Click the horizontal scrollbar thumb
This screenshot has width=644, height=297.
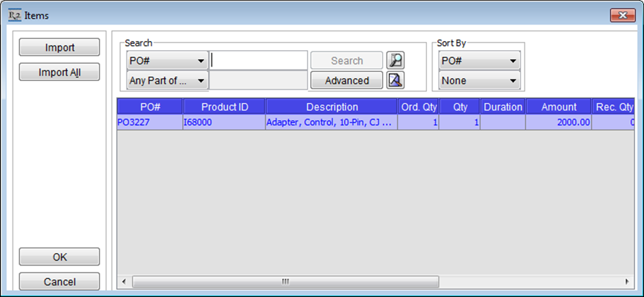[x=286, y=281]
